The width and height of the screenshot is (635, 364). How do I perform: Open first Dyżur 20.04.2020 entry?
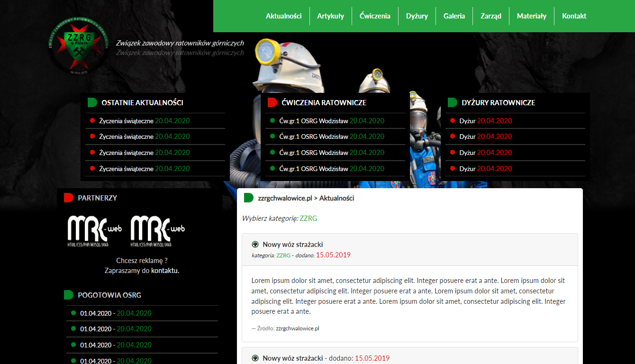pyautogui.click(x=467, y=121)
